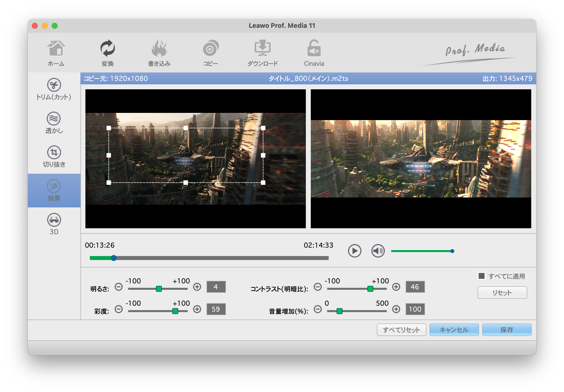Select the 効果 effects panel
This screenshot has width=564, height=392.
(54, 191)
